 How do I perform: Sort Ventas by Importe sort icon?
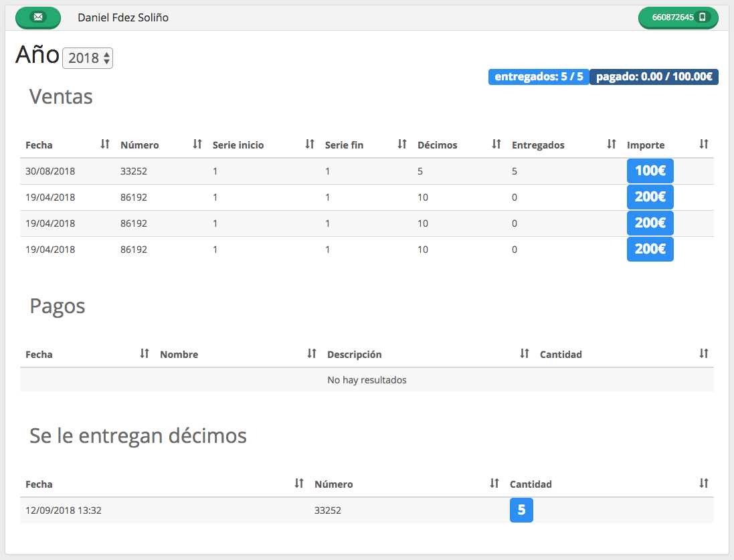coord(703,144)
